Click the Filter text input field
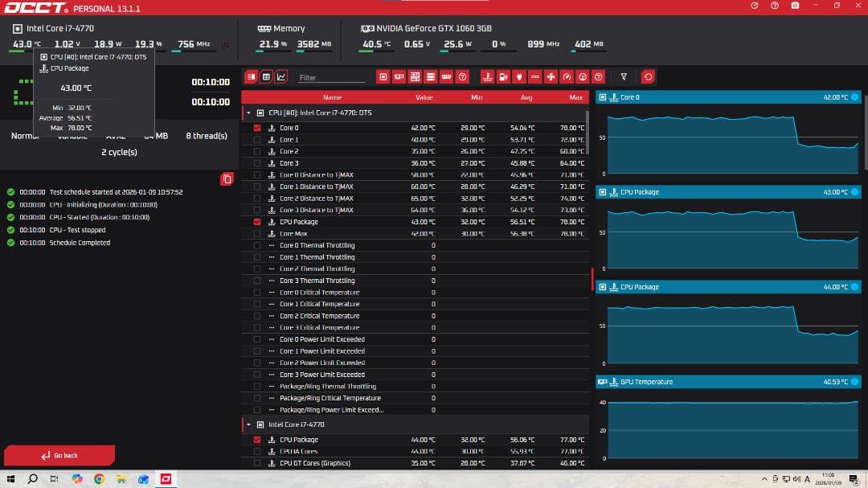The height and width of the screenshot is (488, 868). 330,78
